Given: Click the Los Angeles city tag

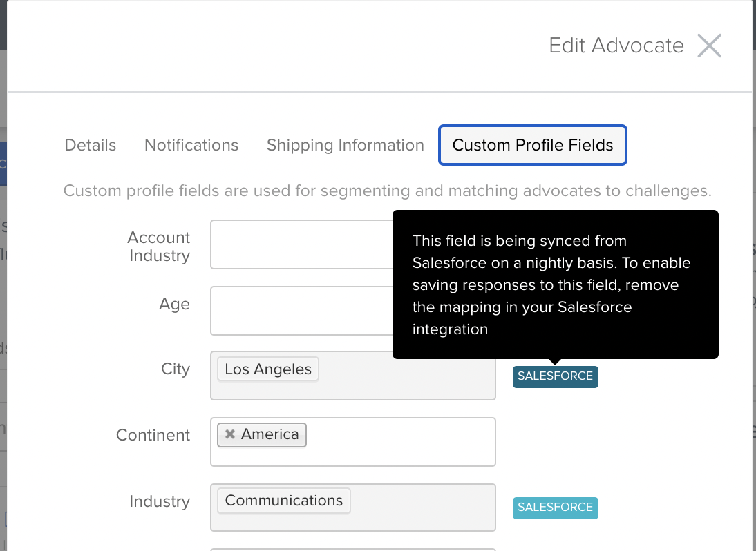Looking at the screenshot, I should click(268, 369).
